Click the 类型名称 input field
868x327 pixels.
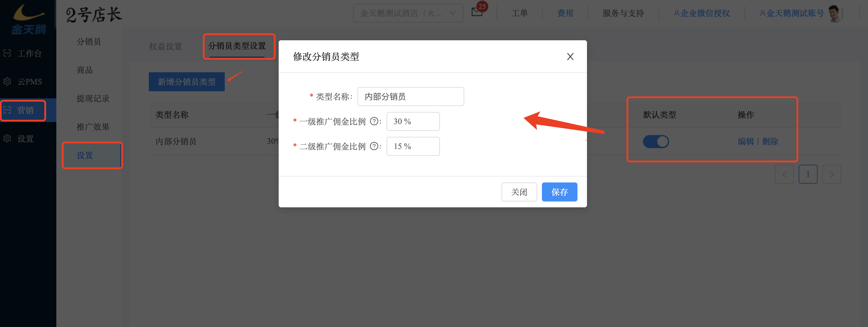pos(410,97)
